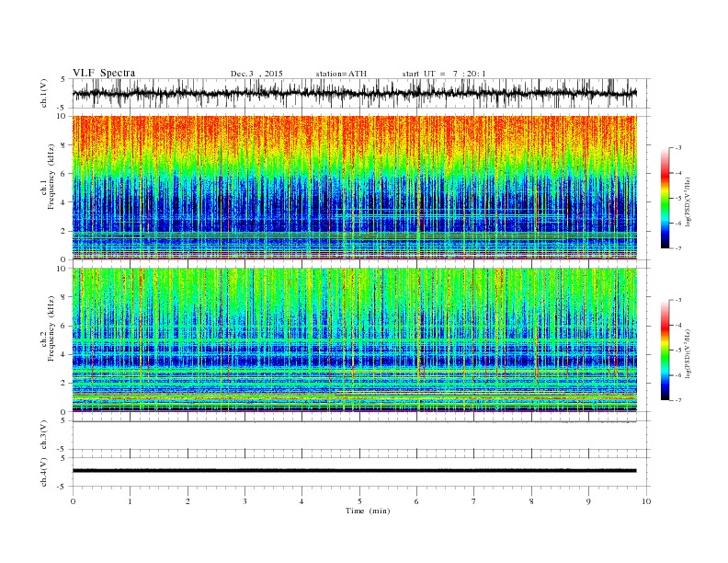The image size is (728, 563).
Task: Click the "start UT = 7 :20: 1" text
Action: click(444, 74)
